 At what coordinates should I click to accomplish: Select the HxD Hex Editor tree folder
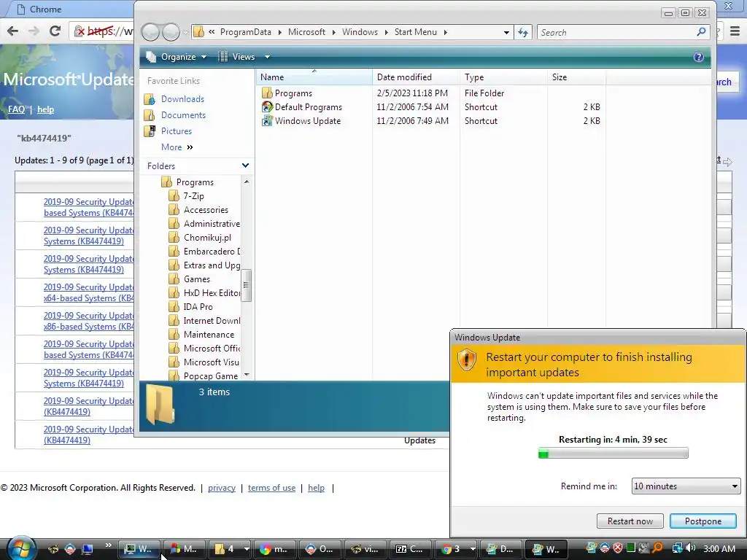[205, 293]
